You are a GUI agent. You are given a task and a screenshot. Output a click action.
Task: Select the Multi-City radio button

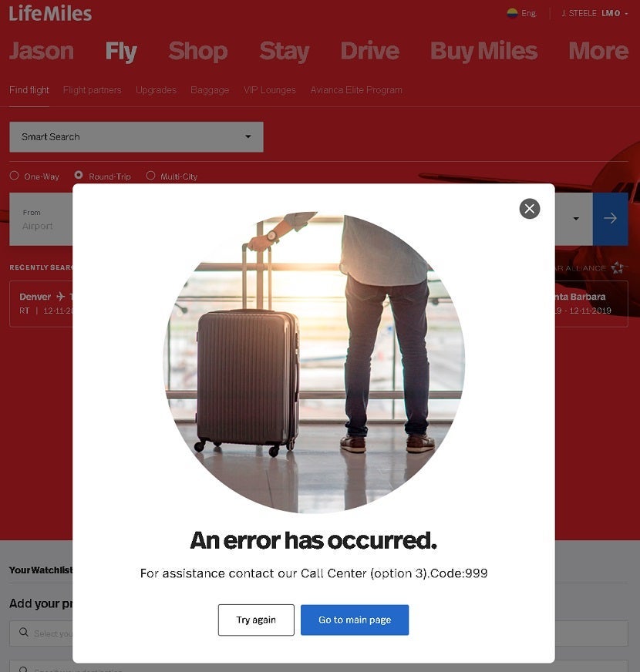(x=150, y=175)
